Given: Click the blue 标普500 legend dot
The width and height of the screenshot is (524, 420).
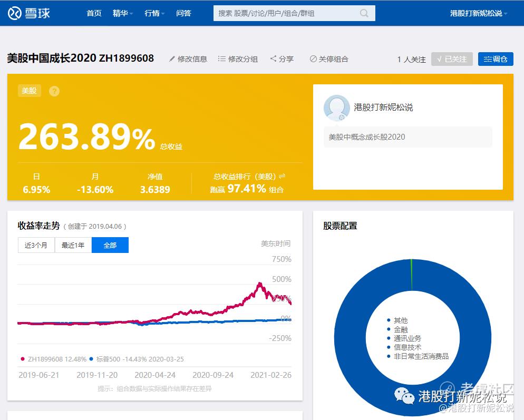Looking at the screenshot, I should point(91,359).
